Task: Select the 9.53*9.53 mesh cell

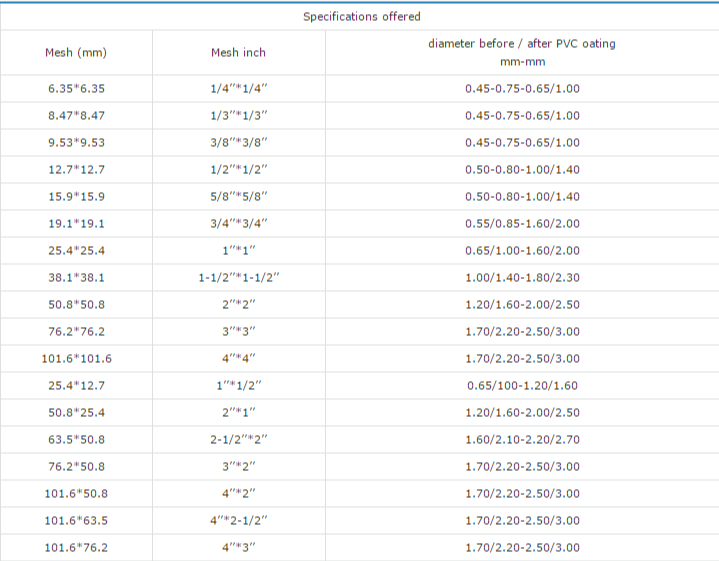Action: (x=76, y=142)
